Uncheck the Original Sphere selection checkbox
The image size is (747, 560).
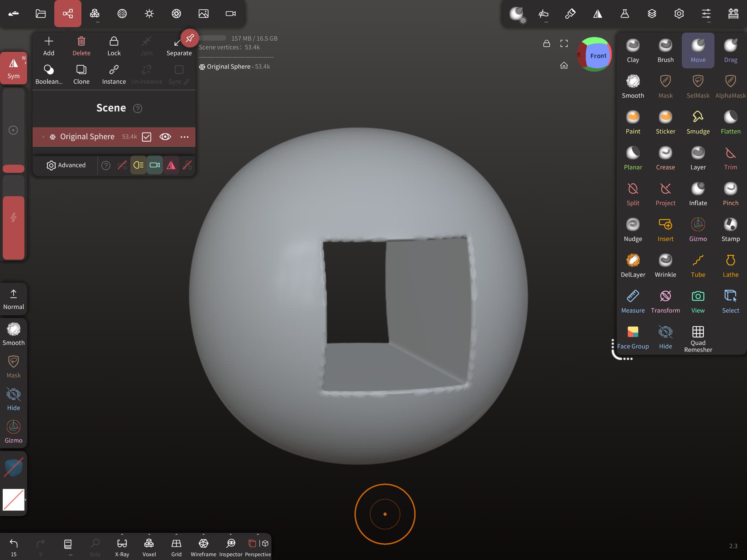(x=146, y=137)
